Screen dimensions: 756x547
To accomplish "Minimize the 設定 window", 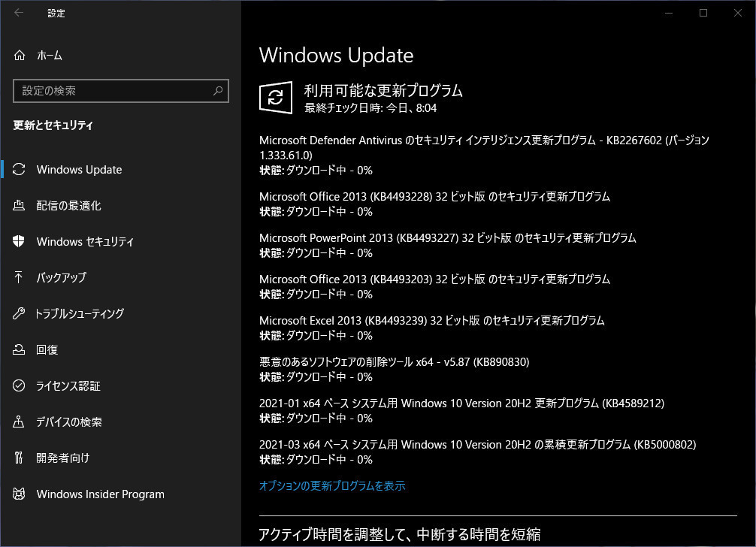I will click(x=669, y=13).
